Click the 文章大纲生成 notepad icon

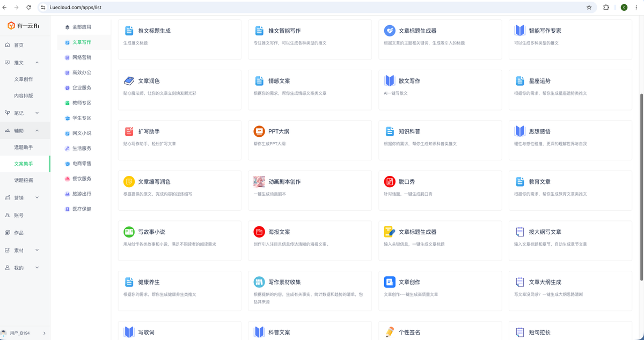point(519,282)
